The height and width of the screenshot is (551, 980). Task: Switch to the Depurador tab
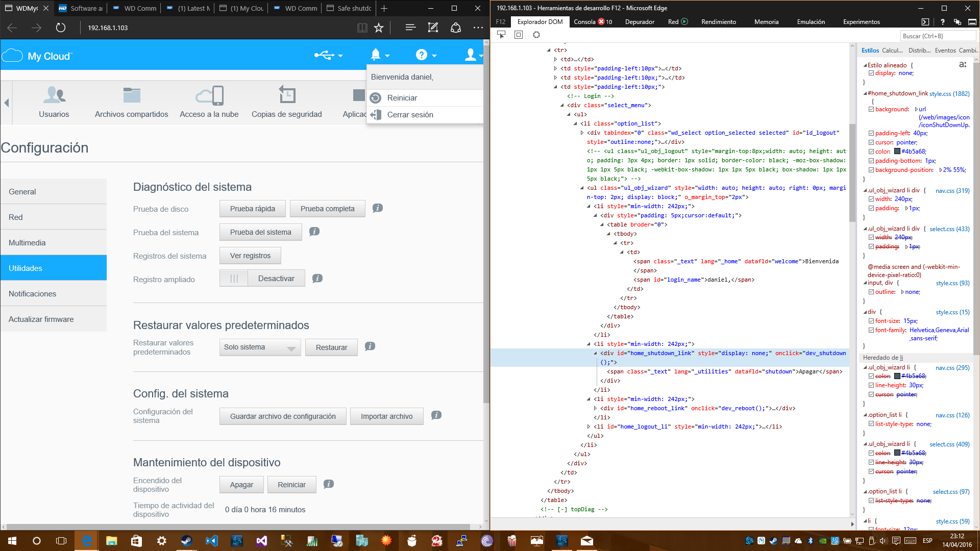pos(640,22)
